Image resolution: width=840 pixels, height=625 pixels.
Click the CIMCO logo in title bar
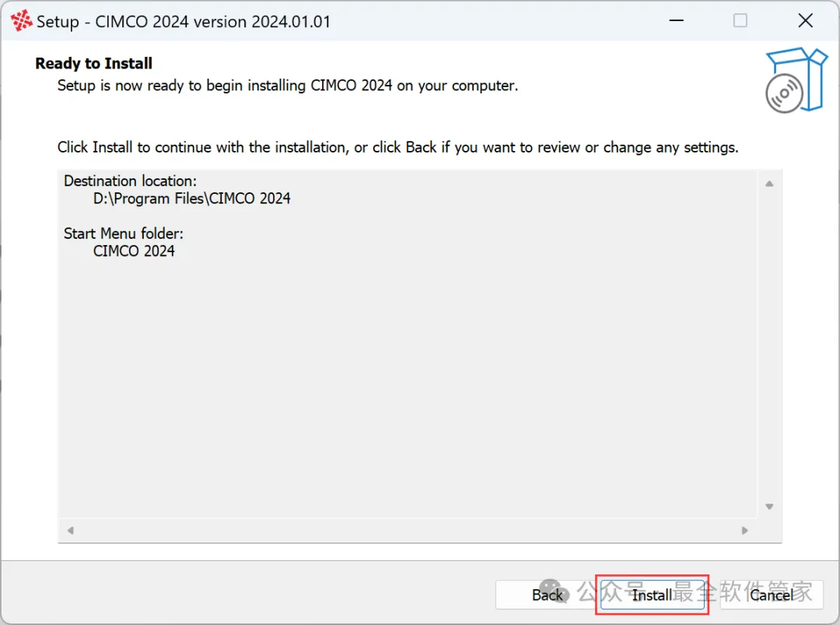click(22, 21)
